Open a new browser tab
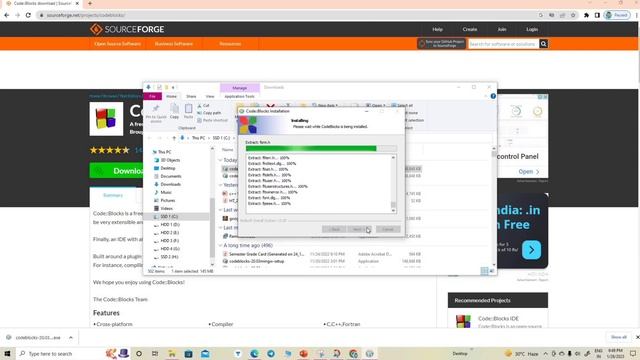The image size is (640, 360). [x=90, y=3]
